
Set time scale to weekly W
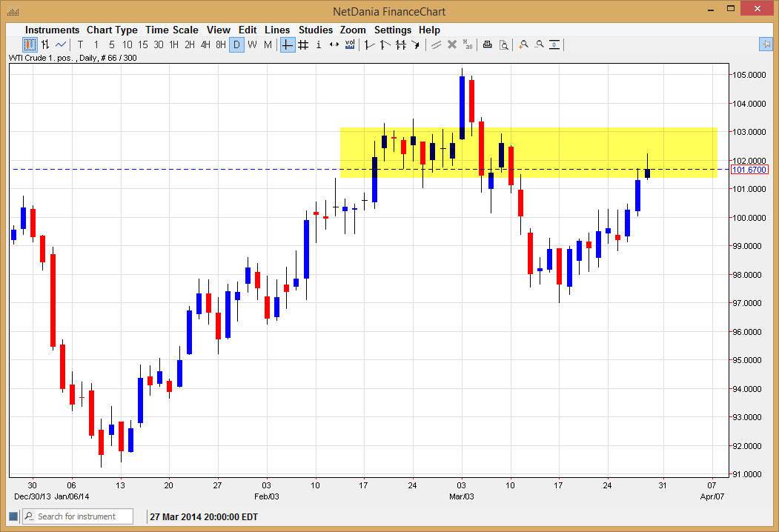[253, 44]
